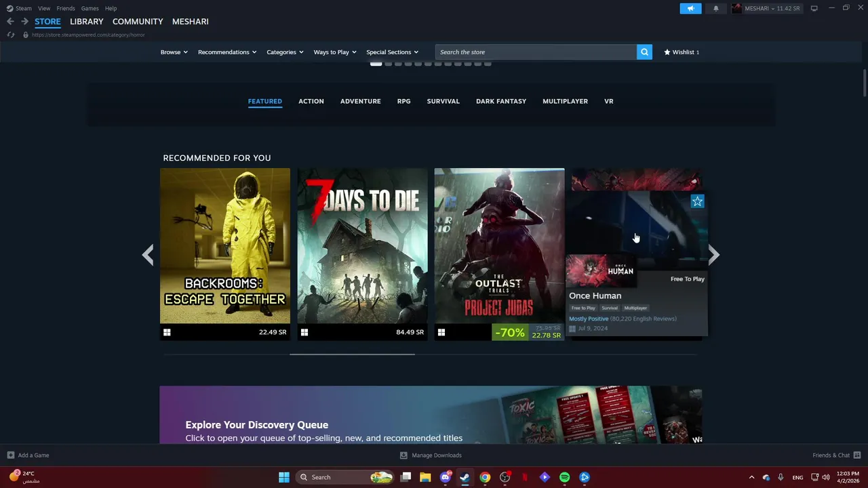This screenshot has height=488, width=868.
Task: Switch to the LIBRARY section
Action: pyautogui.click(x=87, y=22)
